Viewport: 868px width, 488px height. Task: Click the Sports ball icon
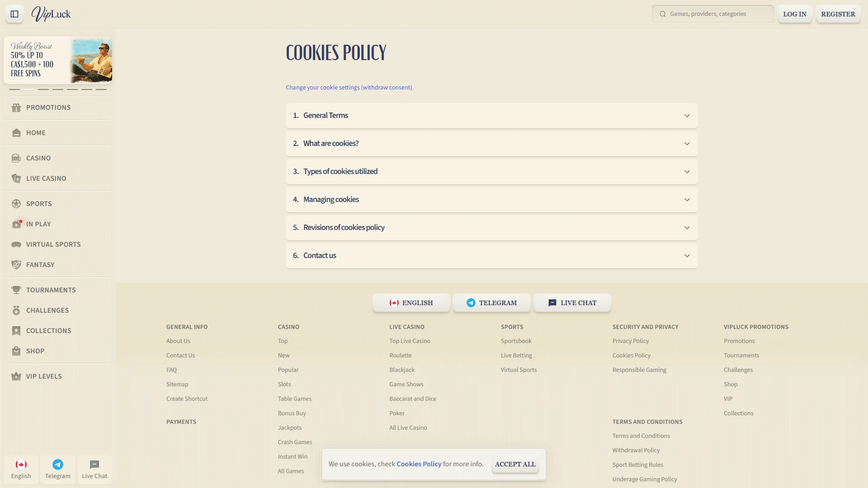click(16, 204)
